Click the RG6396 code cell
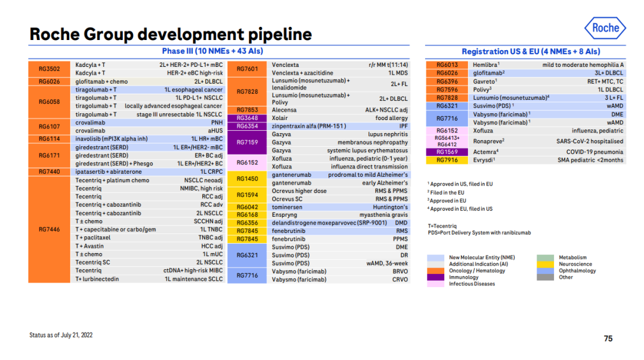Image resolution: width=644 pixels, height=360 pixels. point(447,81)
